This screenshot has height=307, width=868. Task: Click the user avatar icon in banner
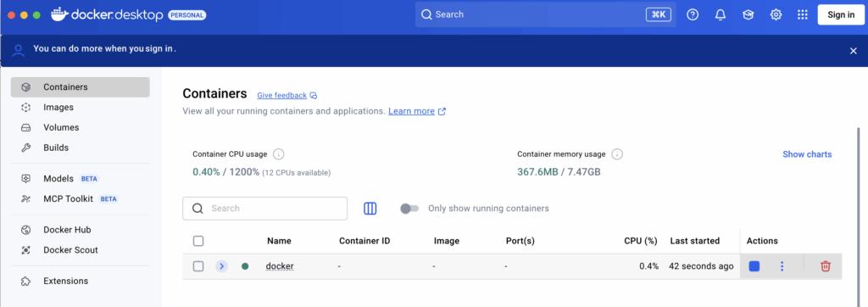tap(19, 51)
